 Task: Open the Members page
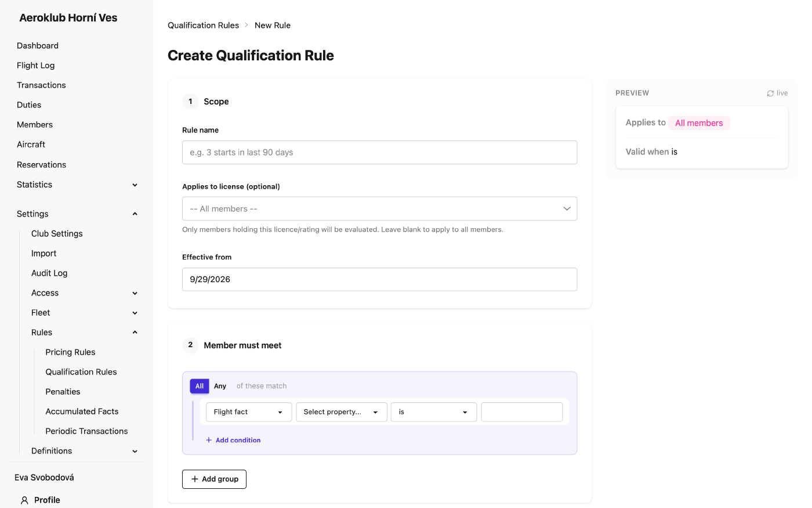click(35, 125)
